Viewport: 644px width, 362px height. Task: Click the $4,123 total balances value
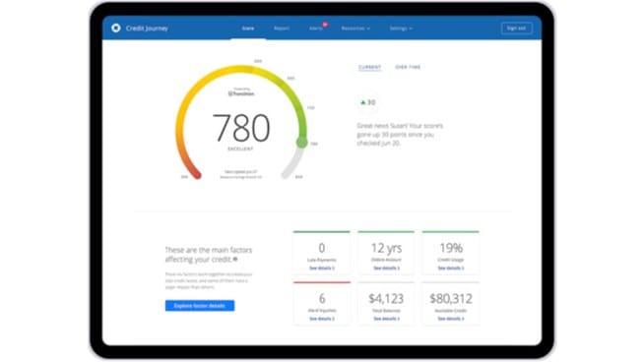tap(386, 298)
